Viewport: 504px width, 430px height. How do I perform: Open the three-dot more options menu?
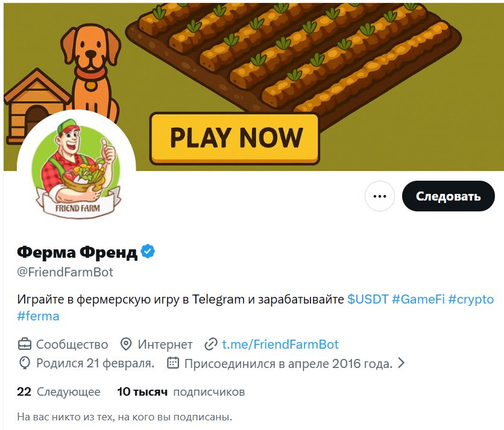(380, 196)
